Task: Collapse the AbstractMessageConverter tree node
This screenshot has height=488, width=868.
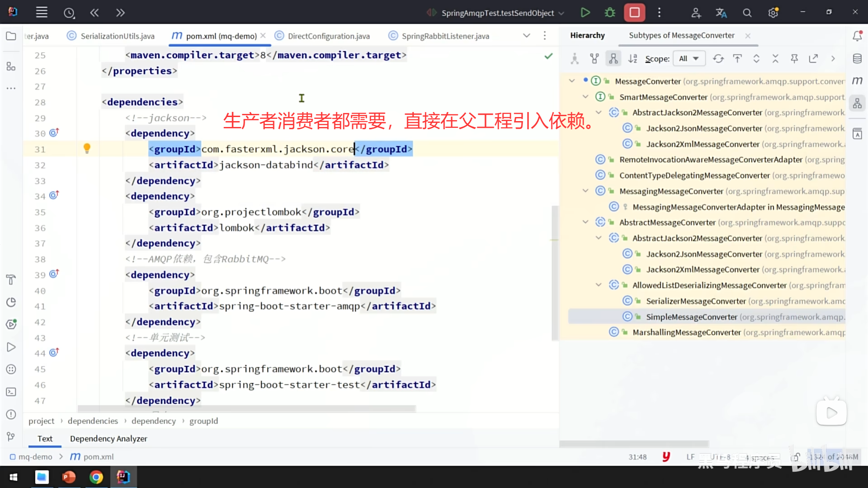Action: tap(585, 222)
